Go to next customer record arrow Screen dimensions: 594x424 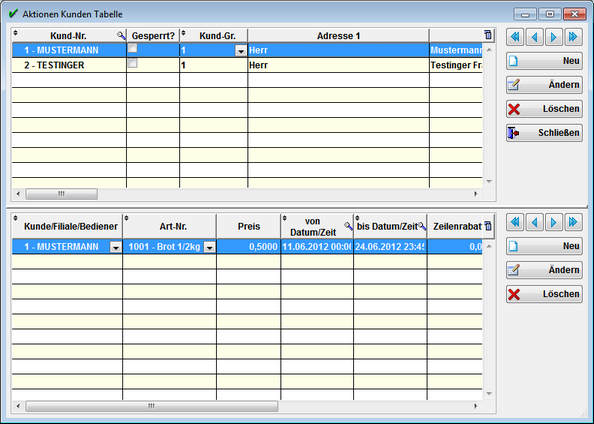click(554, 37)
